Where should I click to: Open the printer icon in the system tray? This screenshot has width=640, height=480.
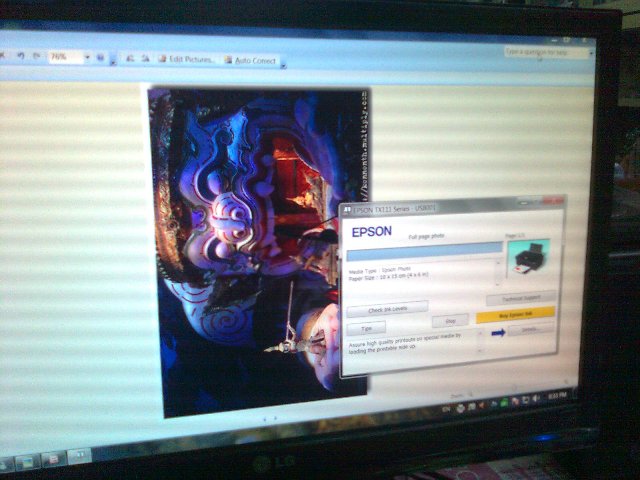[461, 408]
